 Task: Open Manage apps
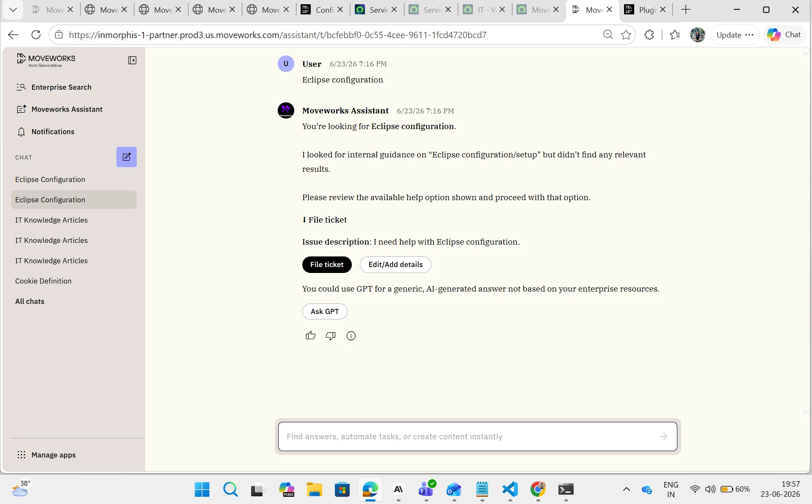tap(46, 455)
